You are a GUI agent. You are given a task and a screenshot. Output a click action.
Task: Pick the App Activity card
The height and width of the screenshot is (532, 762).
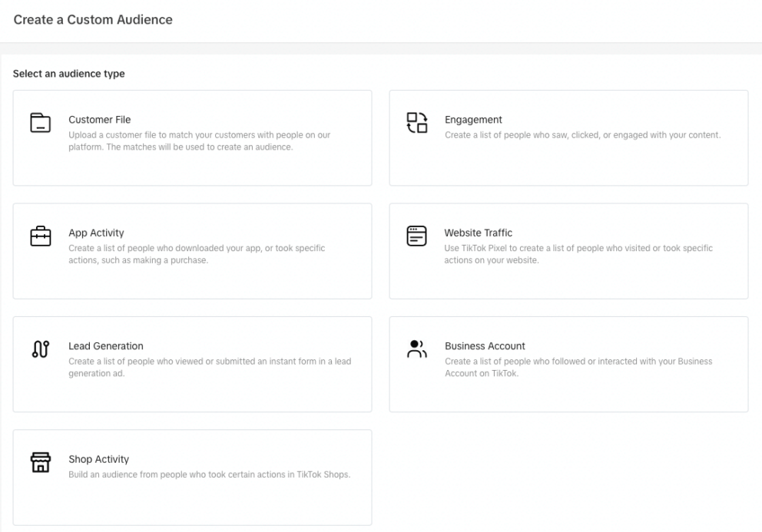coord(192,250)
